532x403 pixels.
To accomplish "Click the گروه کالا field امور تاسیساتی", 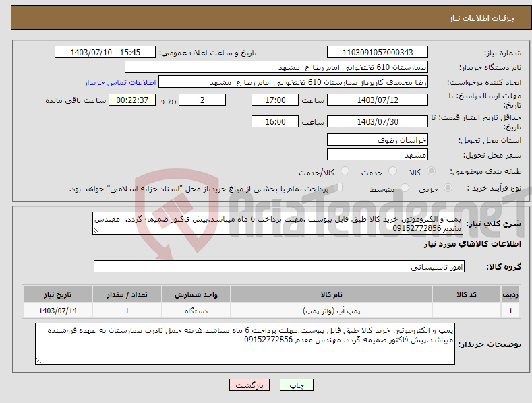I will (279, 267).
